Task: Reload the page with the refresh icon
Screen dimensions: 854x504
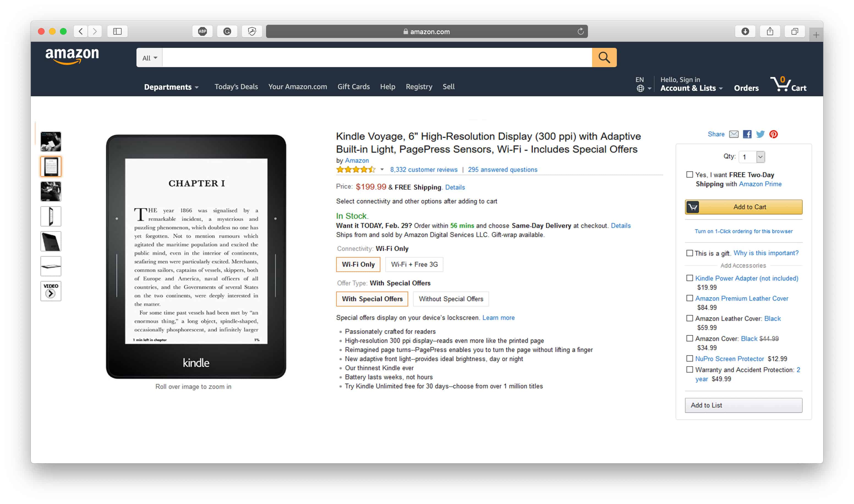Action: point(580,32)
